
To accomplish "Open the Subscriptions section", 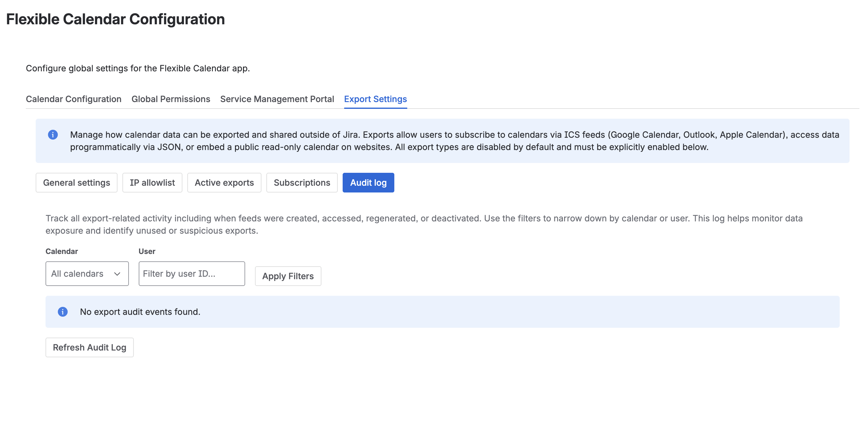I will 302,182.
